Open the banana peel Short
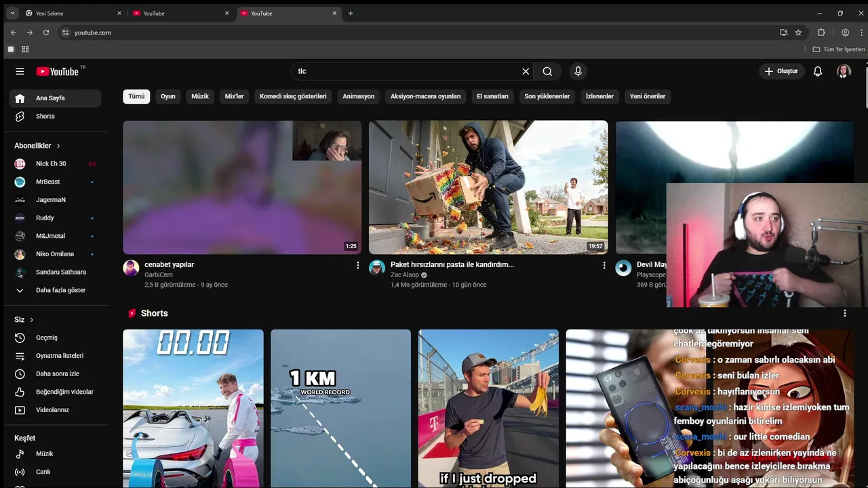 pyautogui.click(x=488, y=409)
